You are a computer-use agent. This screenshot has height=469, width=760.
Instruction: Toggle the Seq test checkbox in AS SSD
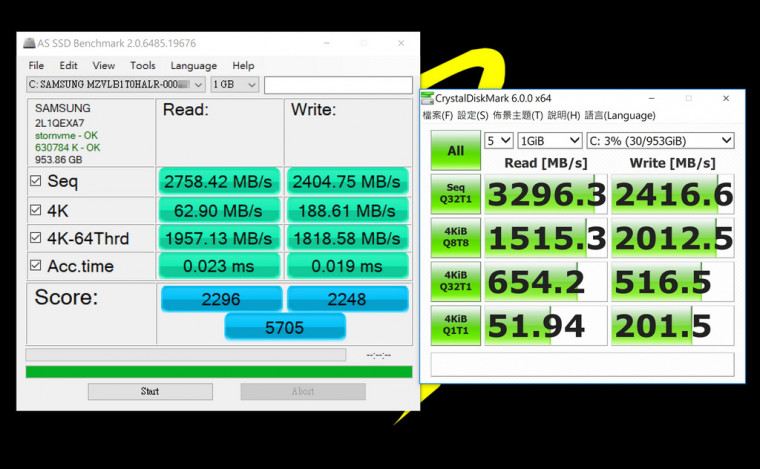35,181
